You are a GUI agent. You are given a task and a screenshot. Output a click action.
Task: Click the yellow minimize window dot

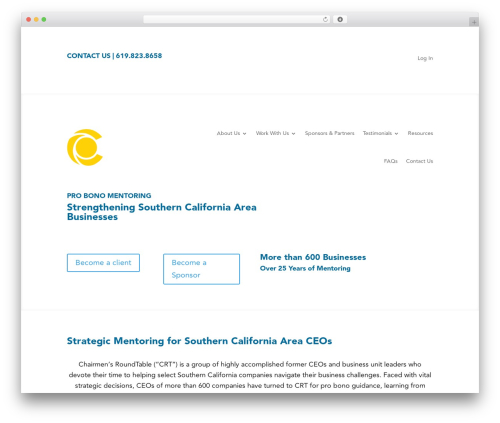click(x=36, y=20)
